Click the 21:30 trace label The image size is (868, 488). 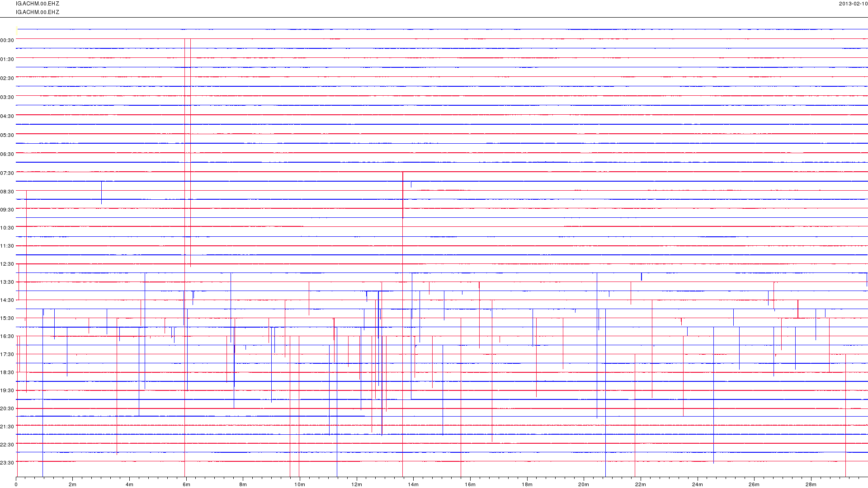point(7,427)
